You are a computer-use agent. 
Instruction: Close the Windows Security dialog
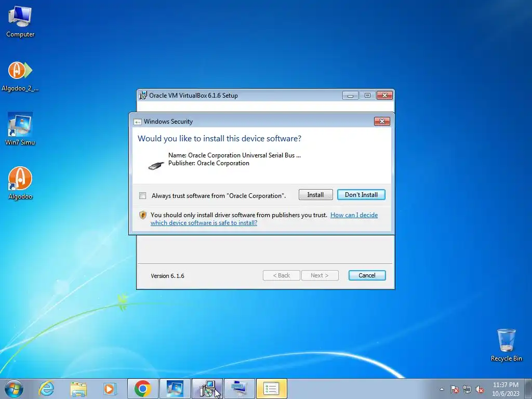point(382,122)
